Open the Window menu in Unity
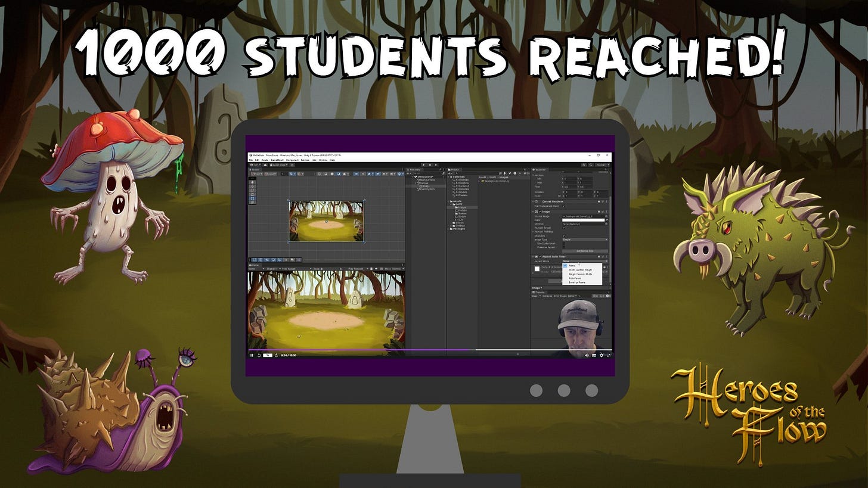The height and width of the screenshot is (488, 868). click(x=323, y=160)
